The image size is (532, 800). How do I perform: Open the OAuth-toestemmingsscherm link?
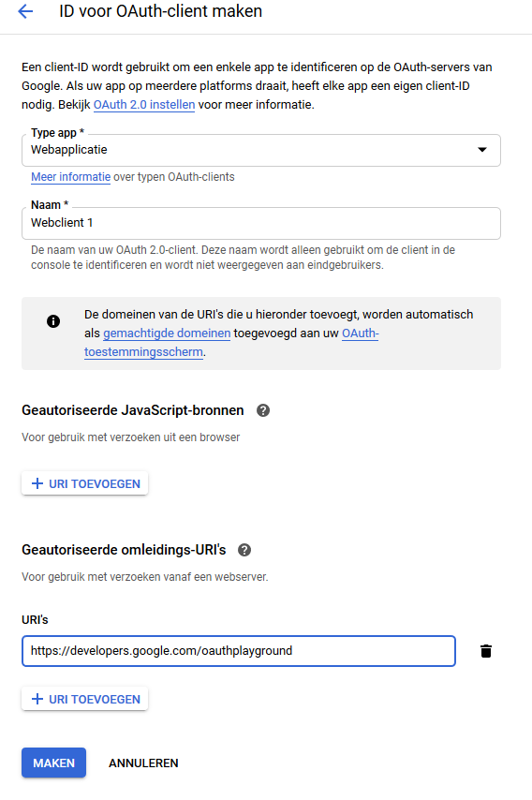tap(231, 342)
